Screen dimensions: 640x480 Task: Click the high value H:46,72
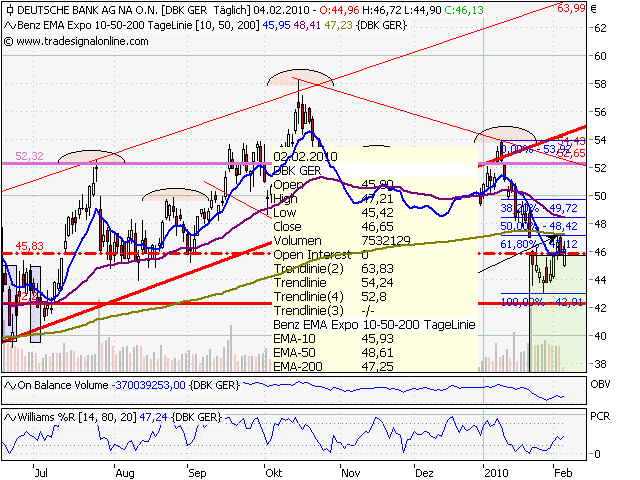click(379, 10)
